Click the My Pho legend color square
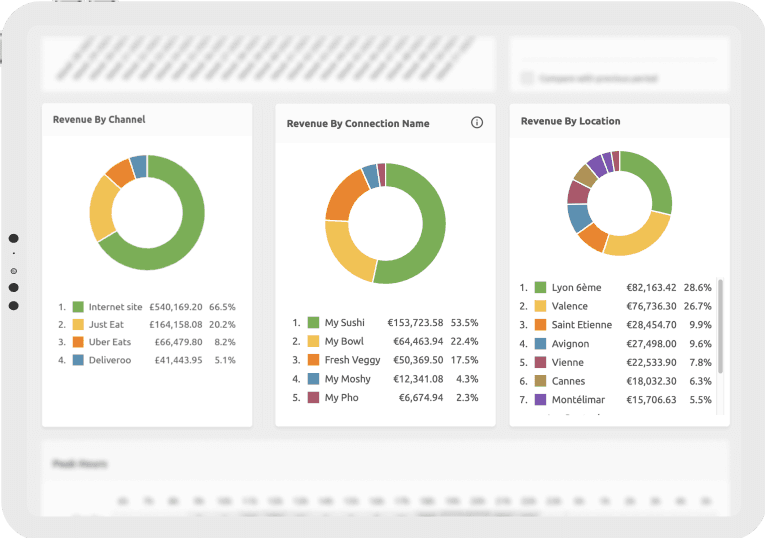The width and height of the screenshot is (765, 538). click(x=314, y=398)
